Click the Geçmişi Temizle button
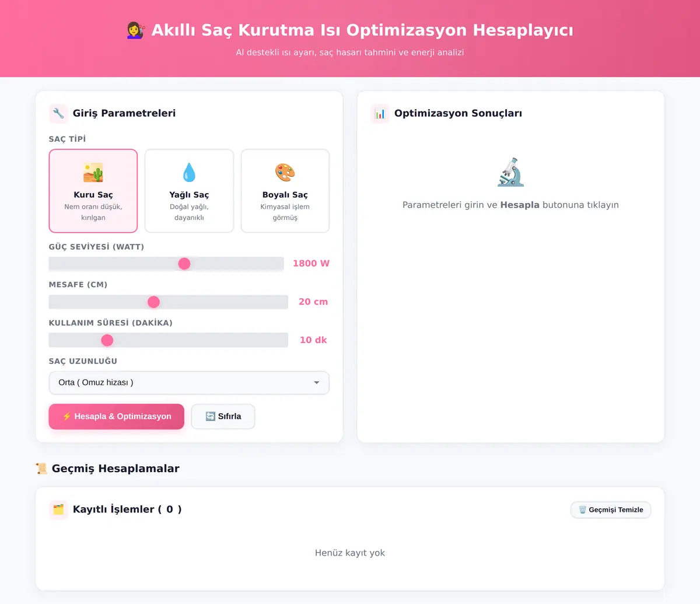700x604 pixels. (x=611, y=510)
